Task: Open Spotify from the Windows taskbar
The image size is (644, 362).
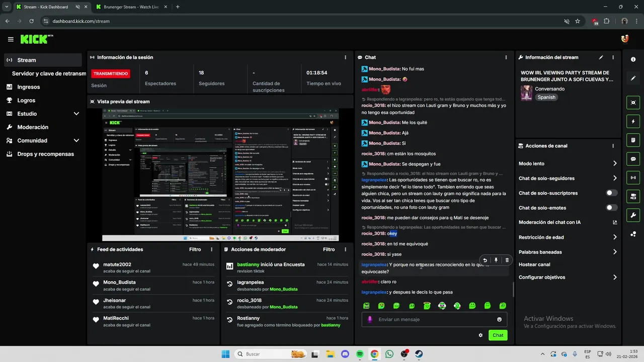Action: pyautogui.click(x=360, y=354)
